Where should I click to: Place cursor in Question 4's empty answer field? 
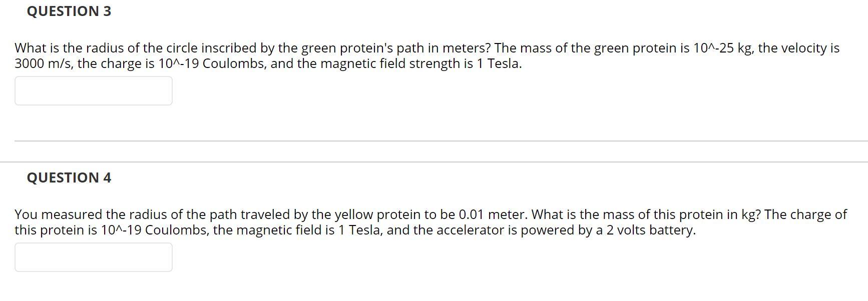click(93, 257)
